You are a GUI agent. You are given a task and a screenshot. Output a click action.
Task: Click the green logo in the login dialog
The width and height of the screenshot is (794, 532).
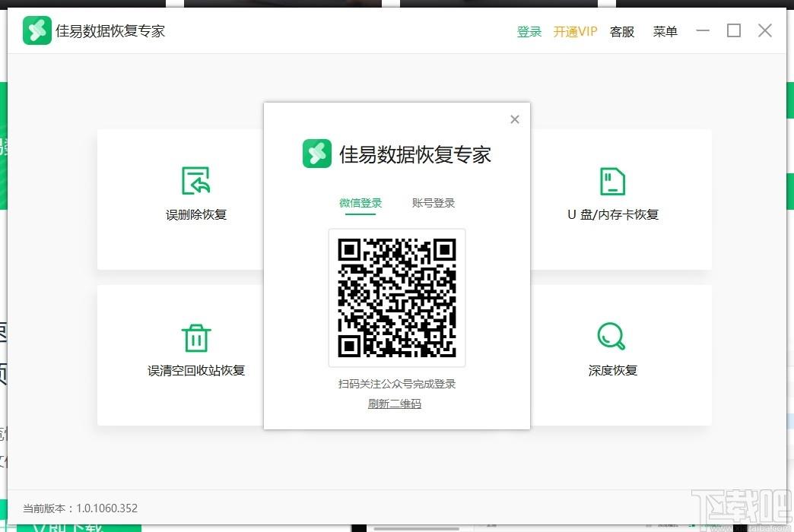[317, 154]
